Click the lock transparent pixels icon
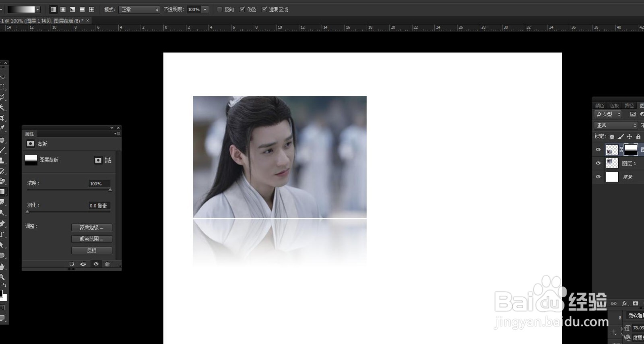Viewport: 644px width, 344px height. click(612, 137)
